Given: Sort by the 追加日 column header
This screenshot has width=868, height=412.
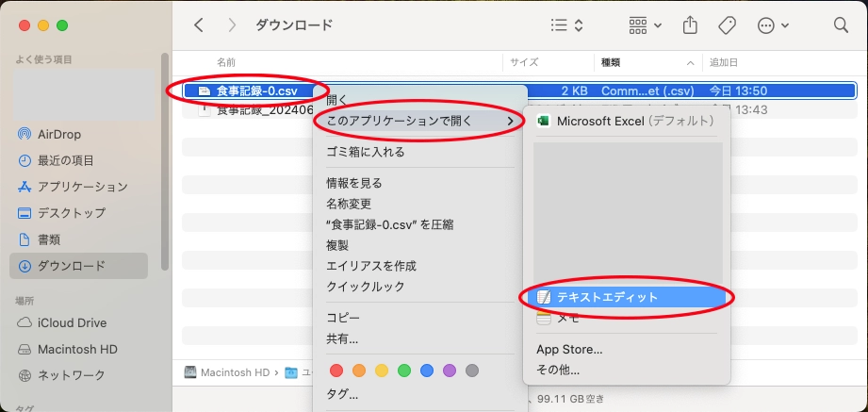Looking at the screenshot, I should (x=724, y=62).
